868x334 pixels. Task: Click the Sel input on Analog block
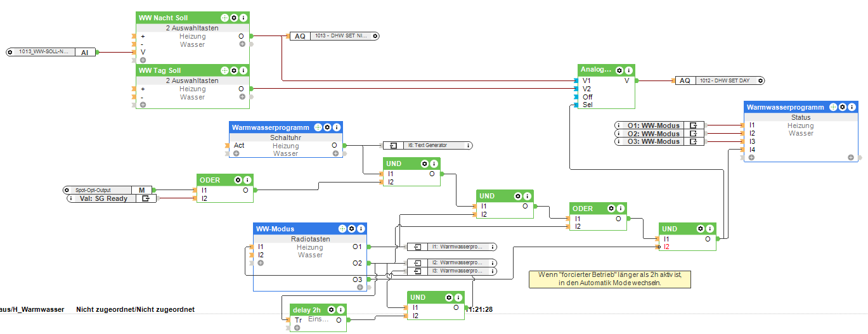click(587, 105)
